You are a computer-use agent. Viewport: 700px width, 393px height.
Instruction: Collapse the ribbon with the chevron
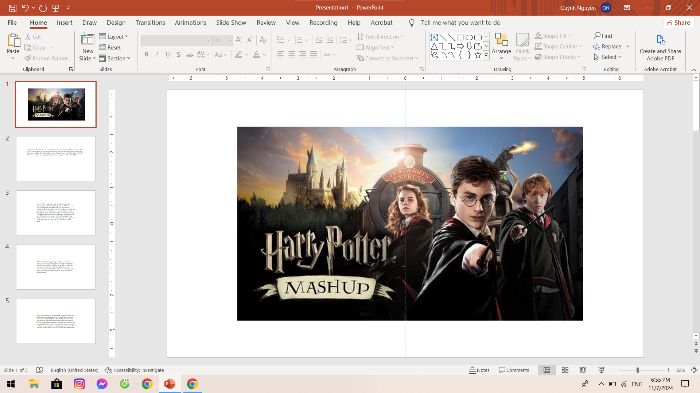[694, 70]
